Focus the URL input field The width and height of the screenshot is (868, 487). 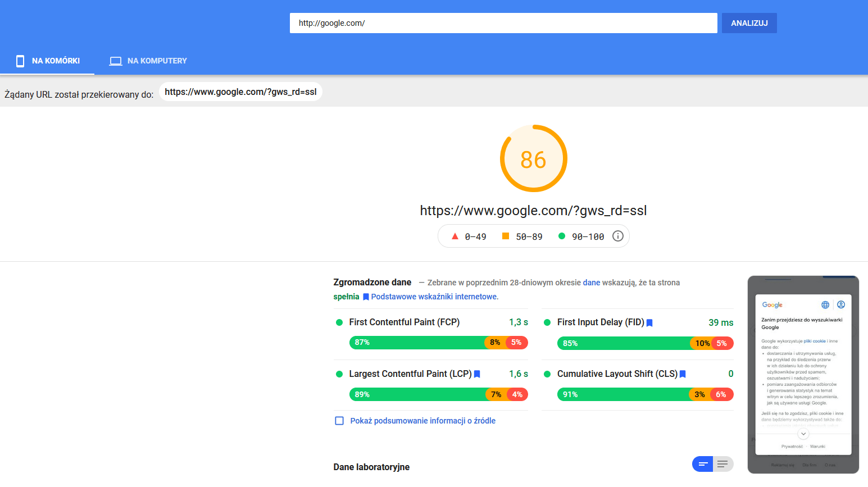pyautogui.click(x=503, y=23)
